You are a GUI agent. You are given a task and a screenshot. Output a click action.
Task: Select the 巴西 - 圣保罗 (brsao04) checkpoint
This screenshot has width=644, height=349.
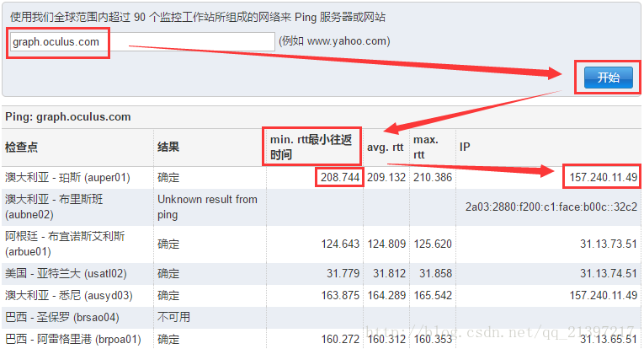[62, 317]
